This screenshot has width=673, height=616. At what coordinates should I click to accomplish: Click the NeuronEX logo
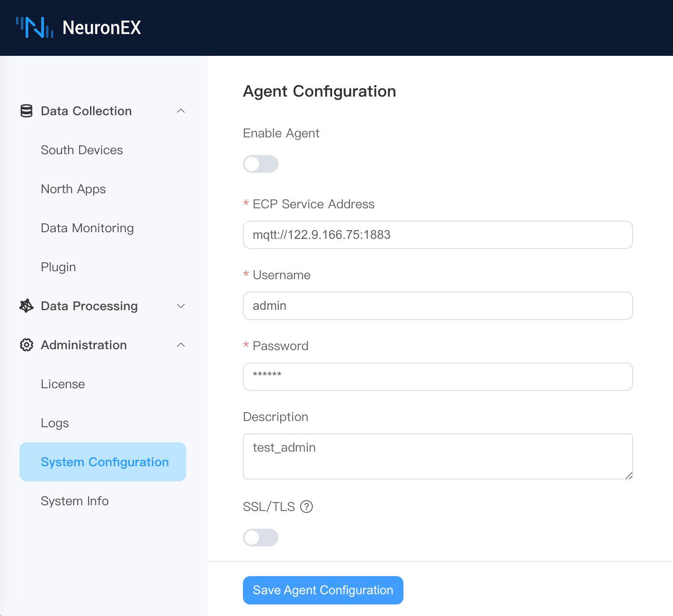pos(79,27)
